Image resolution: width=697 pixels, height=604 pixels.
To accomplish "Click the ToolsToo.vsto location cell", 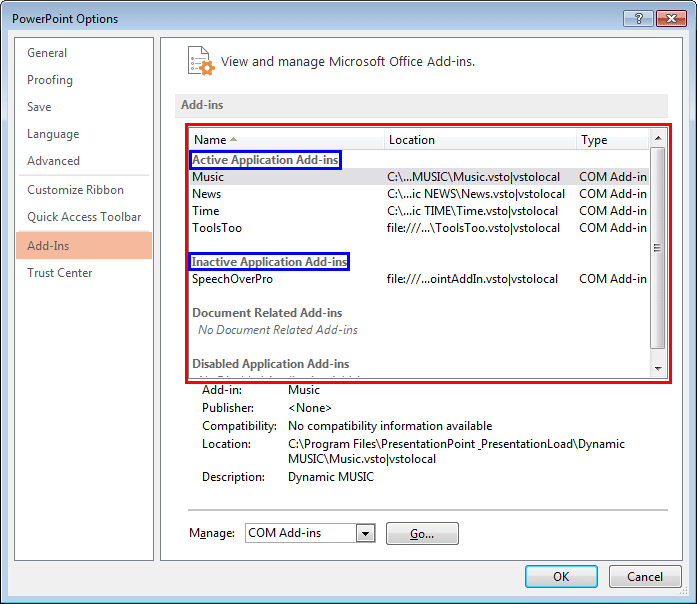I will click(x=473, y=228).
